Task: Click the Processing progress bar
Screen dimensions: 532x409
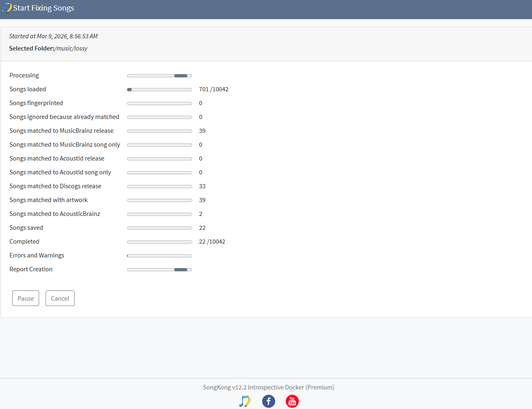Action: tap(159, 75)
